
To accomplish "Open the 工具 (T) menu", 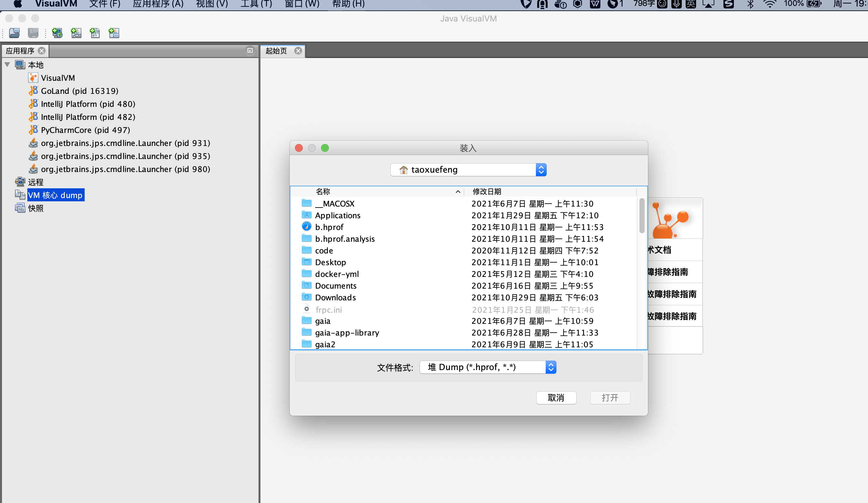I will pos(256,4).
